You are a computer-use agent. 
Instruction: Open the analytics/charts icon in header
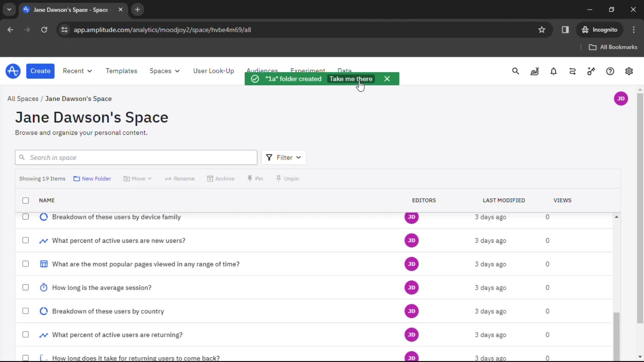coord(534,71)
